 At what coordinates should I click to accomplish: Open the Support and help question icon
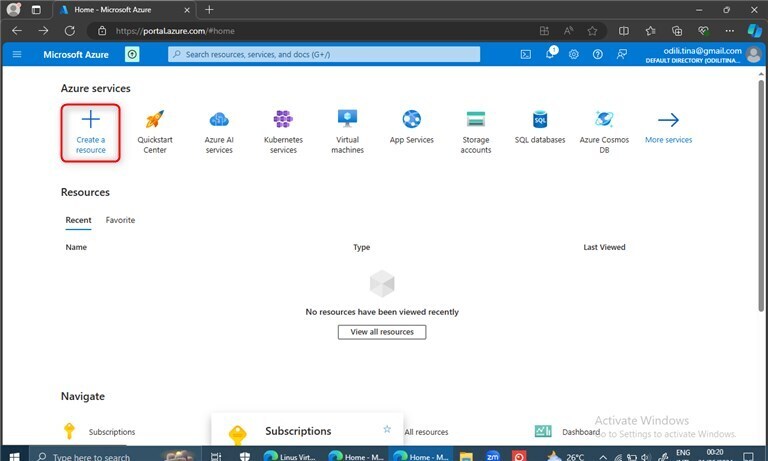598,54
